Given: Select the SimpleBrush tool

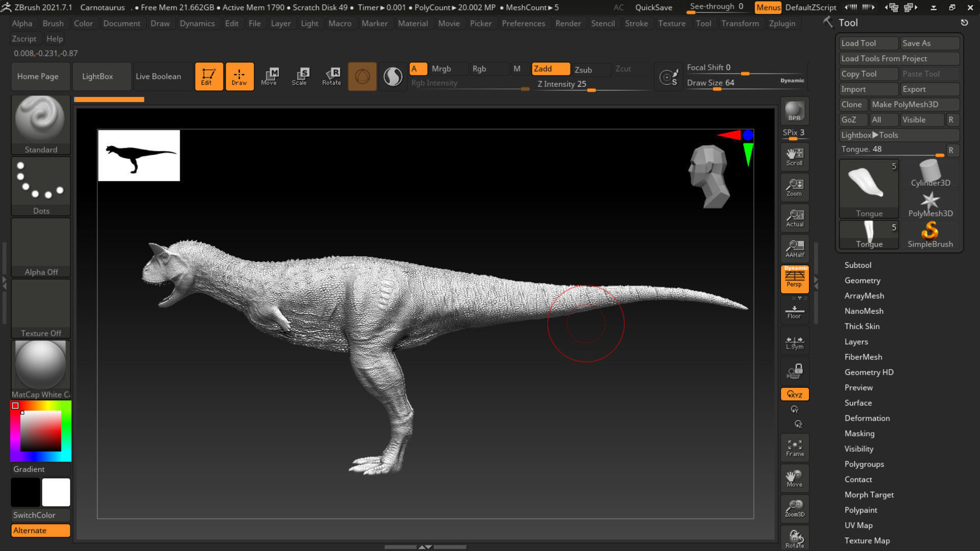Looking at the screenshot, I should [930, 235].
